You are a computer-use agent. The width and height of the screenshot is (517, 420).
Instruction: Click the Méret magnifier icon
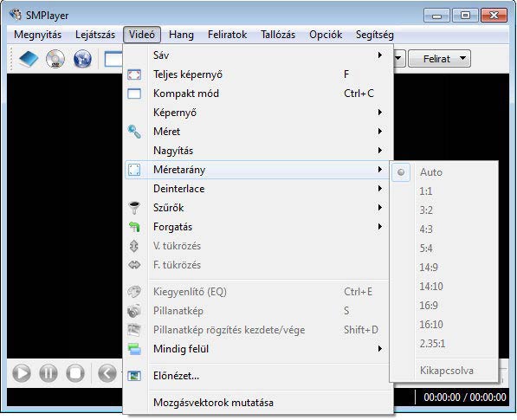click(134, 132)
